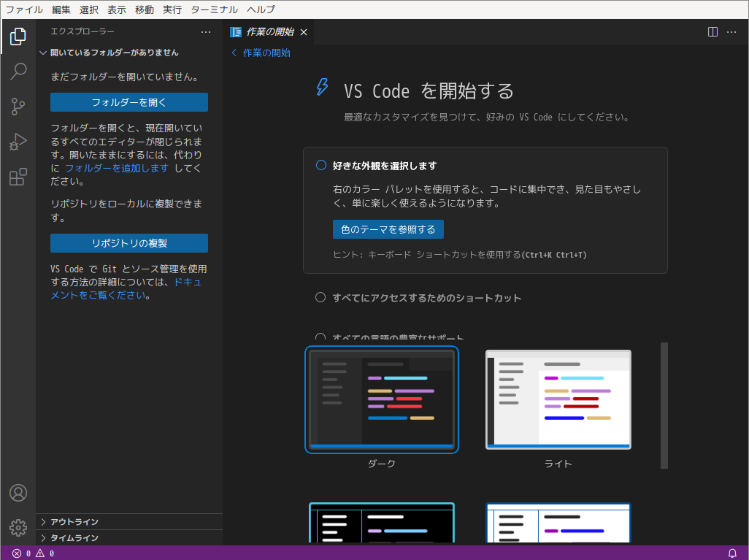This screenshot has width=749, height=560.
Task: Open the Explorer view in activity bar
Action: (x=18, y=37)
